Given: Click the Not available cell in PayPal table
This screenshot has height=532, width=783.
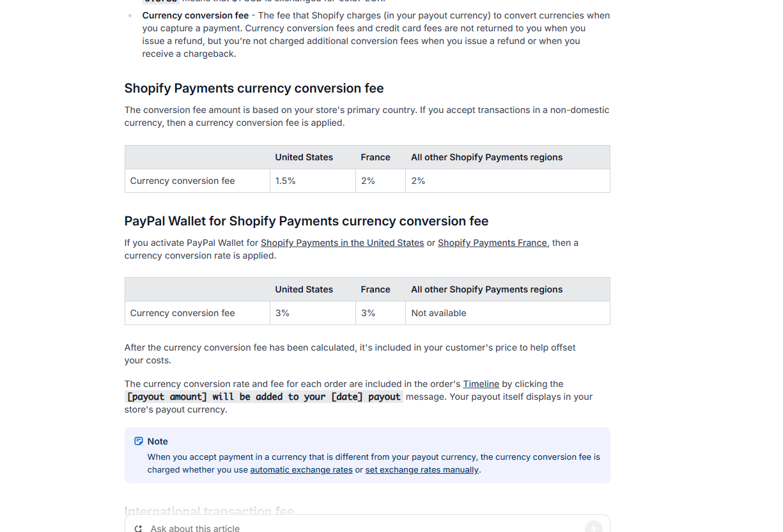Looking at the screenshot, I should point(438,313).
